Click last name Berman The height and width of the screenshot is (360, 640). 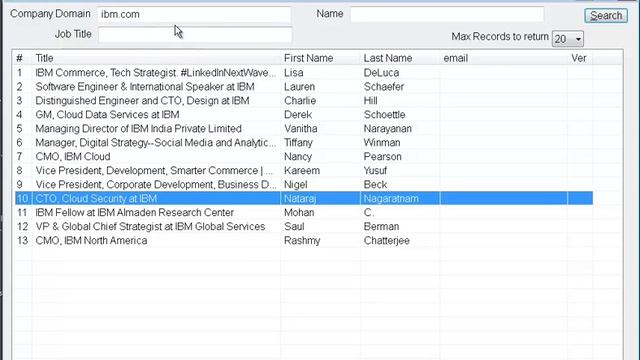pyautogui.click(x=381, y=227)
